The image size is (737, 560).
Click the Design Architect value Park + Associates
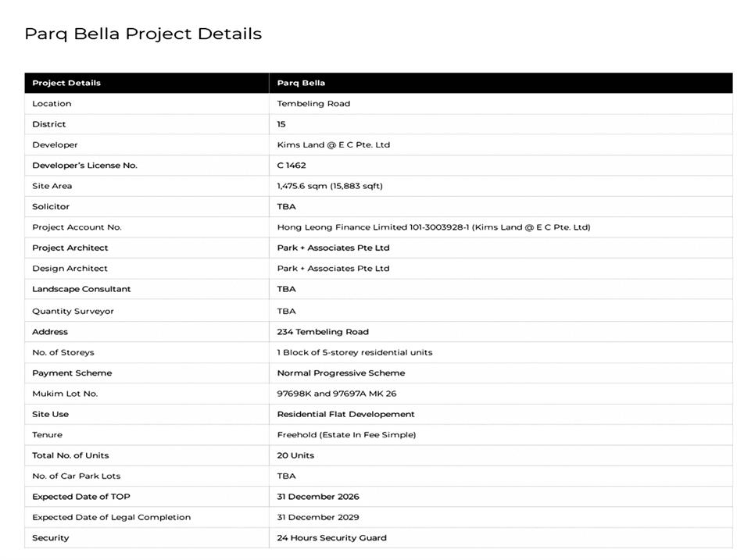pos(333,268)
